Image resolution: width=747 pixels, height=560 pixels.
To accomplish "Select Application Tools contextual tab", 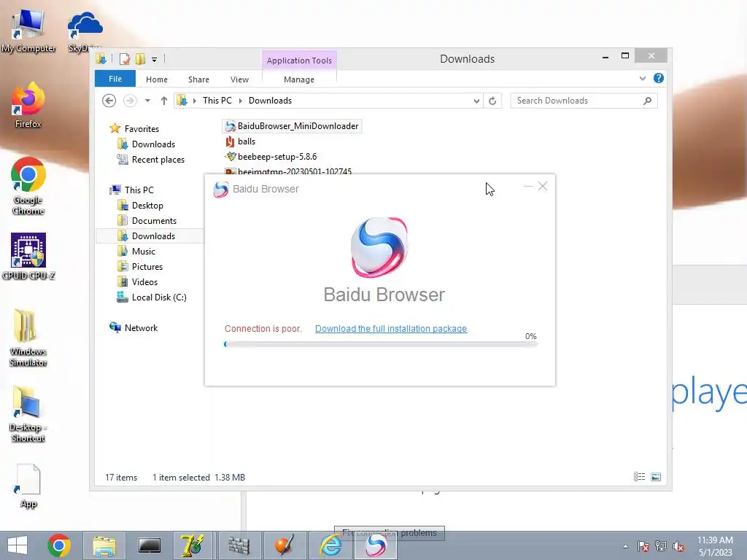I will [299, 61].
